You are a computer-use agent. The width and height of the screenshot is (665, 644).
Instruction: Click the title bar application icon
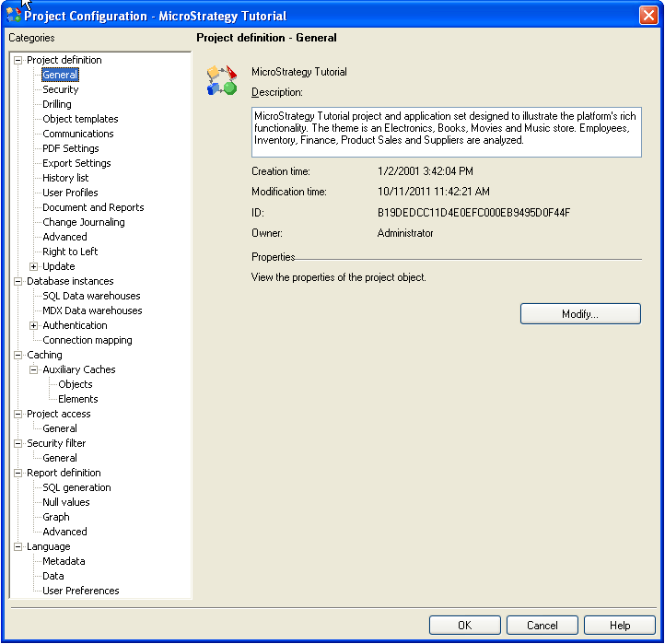click(14, 16)
